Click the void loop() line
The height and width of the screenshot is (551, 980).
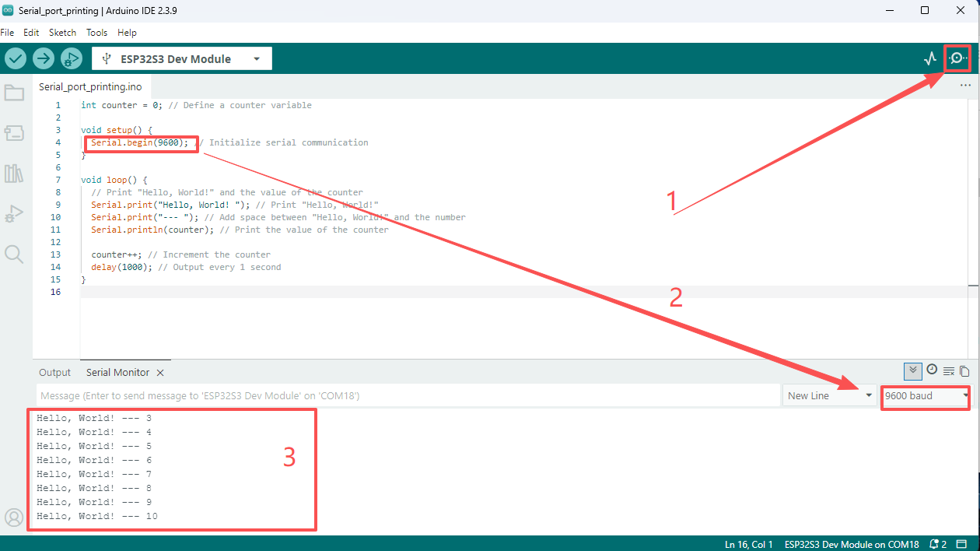pyautogui.click(x=114, y=180)
